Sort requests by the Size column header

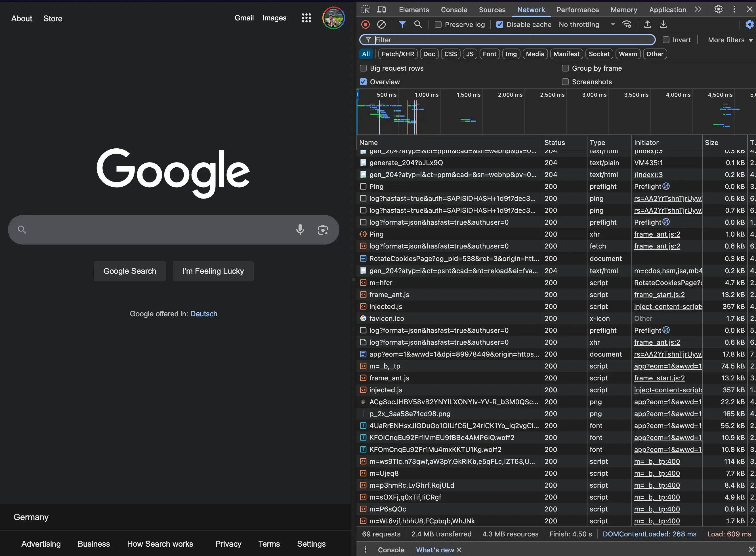pyautogui.click(x=724, y=142)
